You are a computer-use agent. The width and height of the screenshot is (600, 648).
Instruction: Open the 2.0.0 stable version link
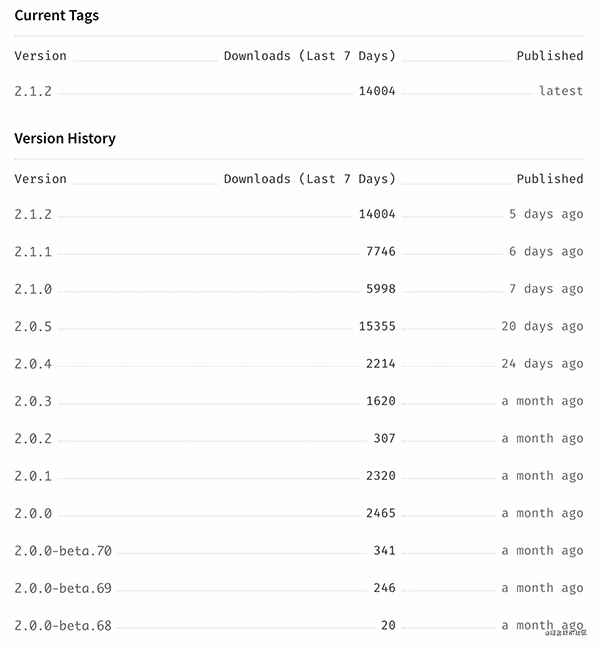[33, 513]
